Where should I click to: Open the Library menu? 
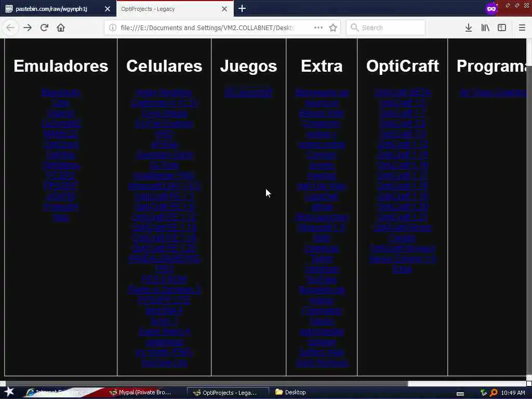coord(485,28)
